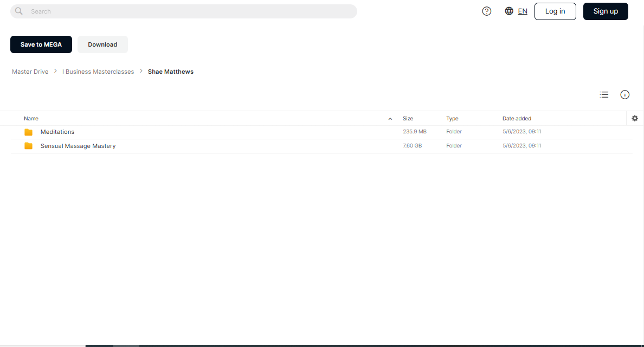The width and height of the screenshot is (644, 347).
Task: Click the 235.9 MB size cell
Action: pos(414,131)
